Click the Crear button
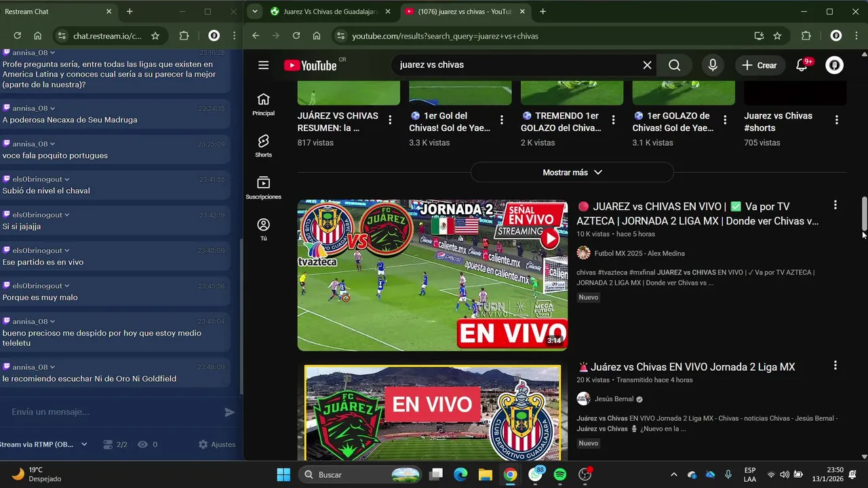Viewport: 868px width, 488px height. click(x=759, y=65)
